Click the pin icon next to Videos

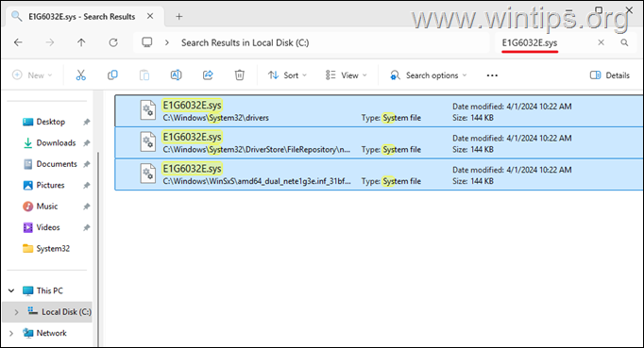86,227
